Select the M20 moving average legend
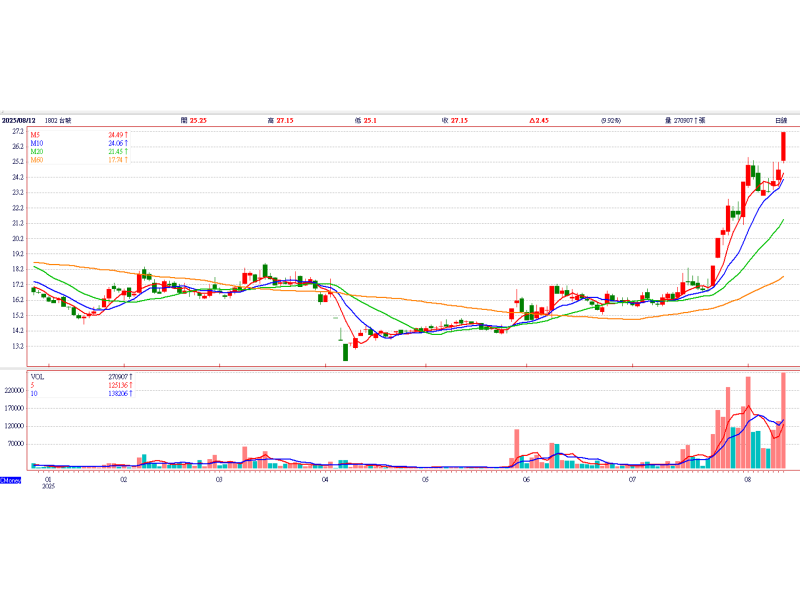 36,151
